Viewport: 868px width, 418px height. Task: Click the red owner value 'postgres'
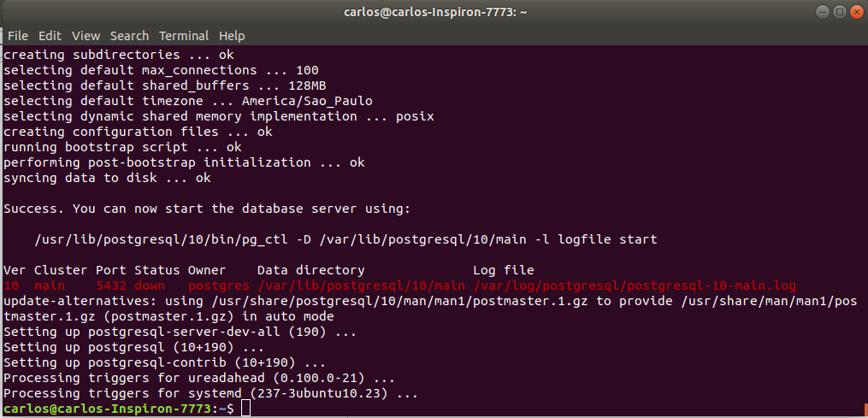point(219,286)
